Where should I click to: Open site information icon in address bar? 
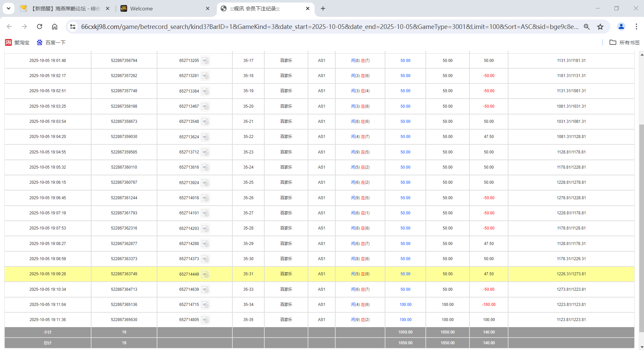[x=73, y=27]
